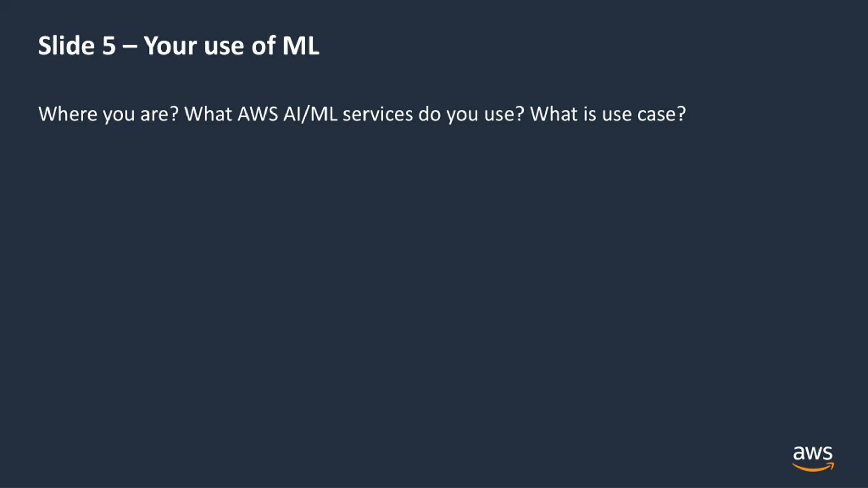
Task: Click the orange smile arrow under aws
Action: [813, 468]
